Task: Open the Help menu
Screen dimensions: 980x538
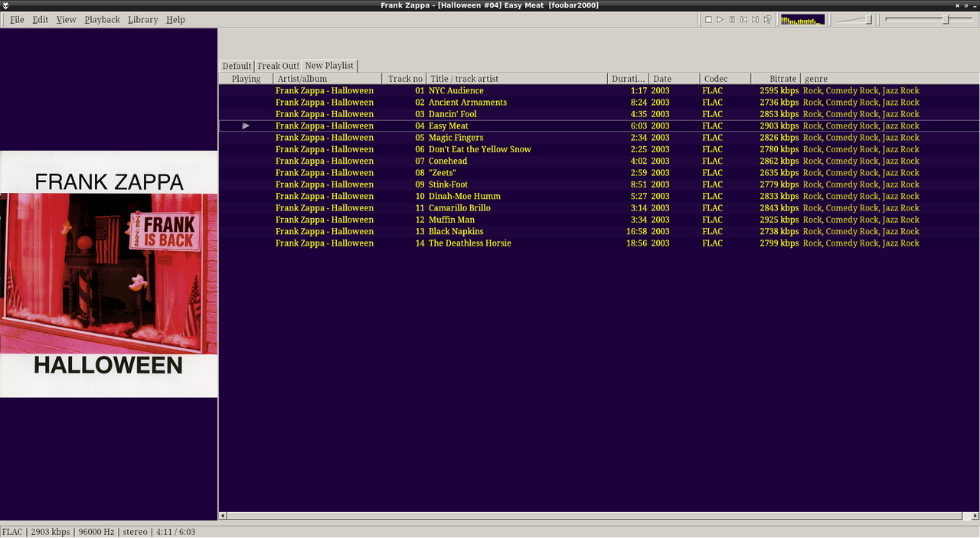Action: point(175,19)
